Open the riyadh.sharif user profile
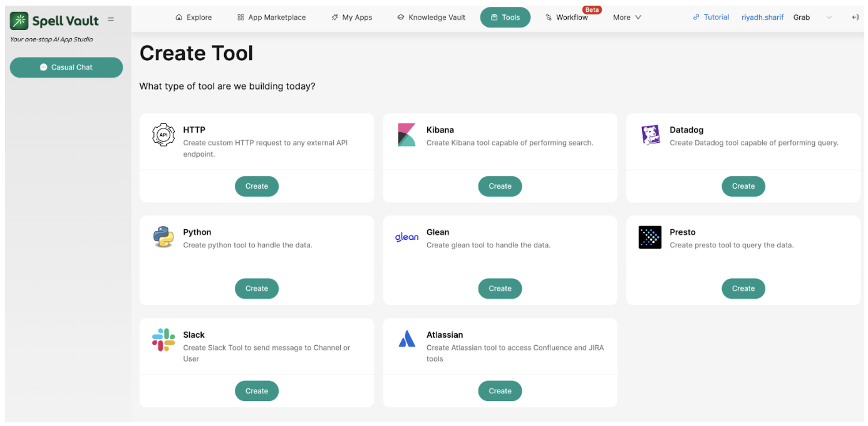This screenshot has height=426, width=868. click(763, 18)
